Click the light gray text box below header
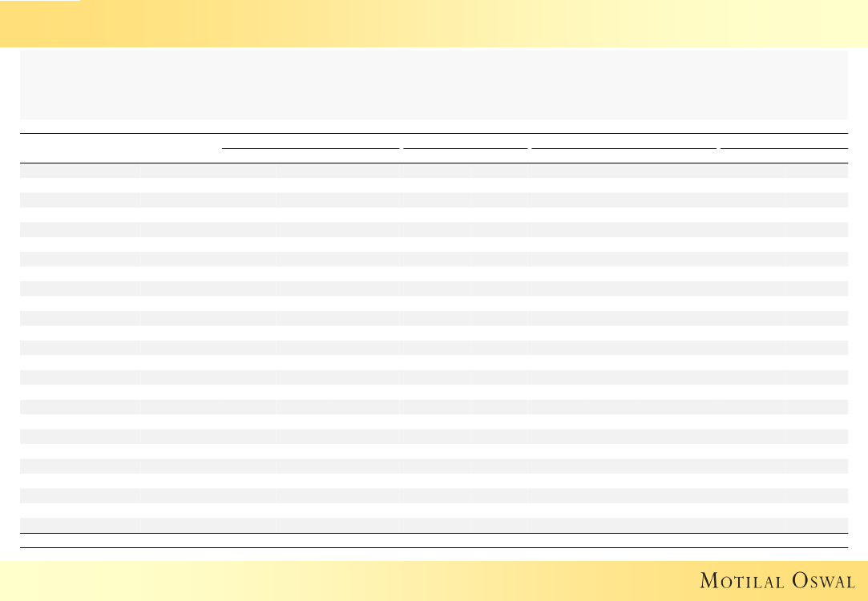The height and width of the screenshot is (601, 868). [x=434, y=84]
